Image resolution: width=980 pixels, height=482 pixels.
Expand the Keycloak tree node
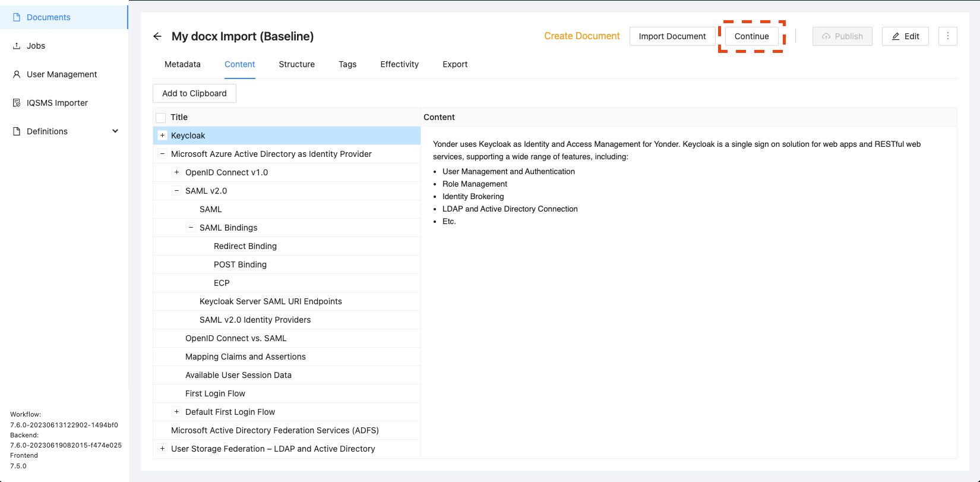click(162, 136)
